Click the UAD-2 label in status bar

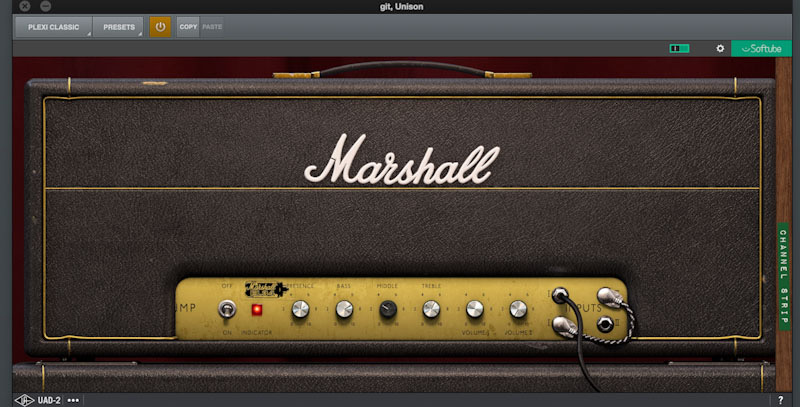(49, 400)
